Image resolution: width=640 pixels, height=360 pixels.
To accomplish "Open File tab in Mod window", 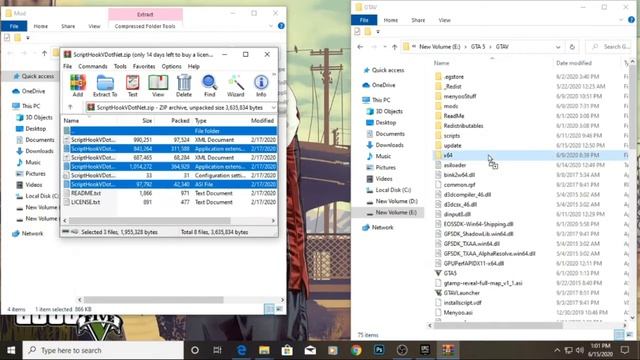I will 14,26.
